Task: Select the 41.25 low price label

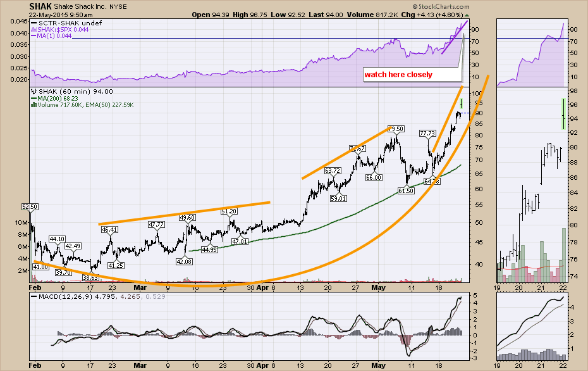Action: [116, 265]
